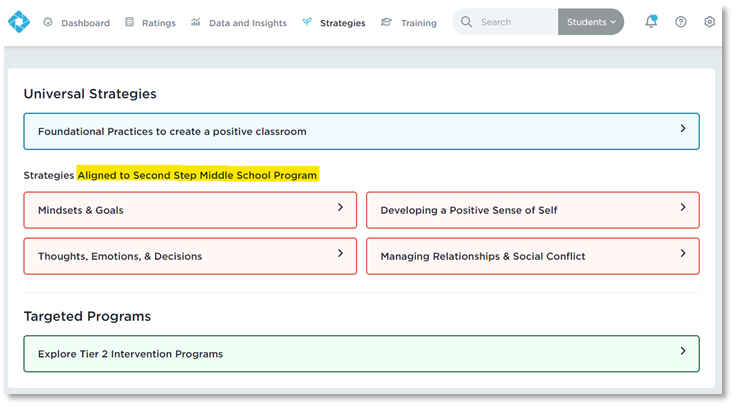735x407 pixels.
Task: Select Thoughts, Emotions, & Decisions strategy
Action: (x=190, y=256)
